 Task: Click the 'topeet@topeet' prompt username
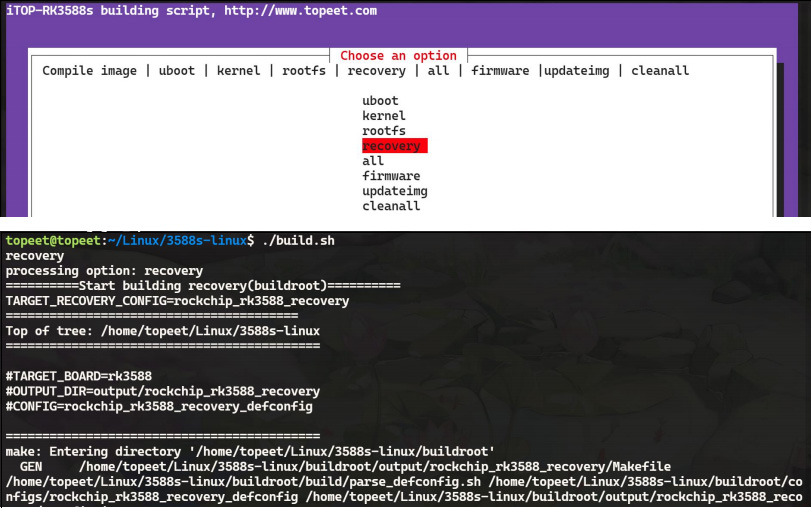pyautogui.click(x=53, y=240)
